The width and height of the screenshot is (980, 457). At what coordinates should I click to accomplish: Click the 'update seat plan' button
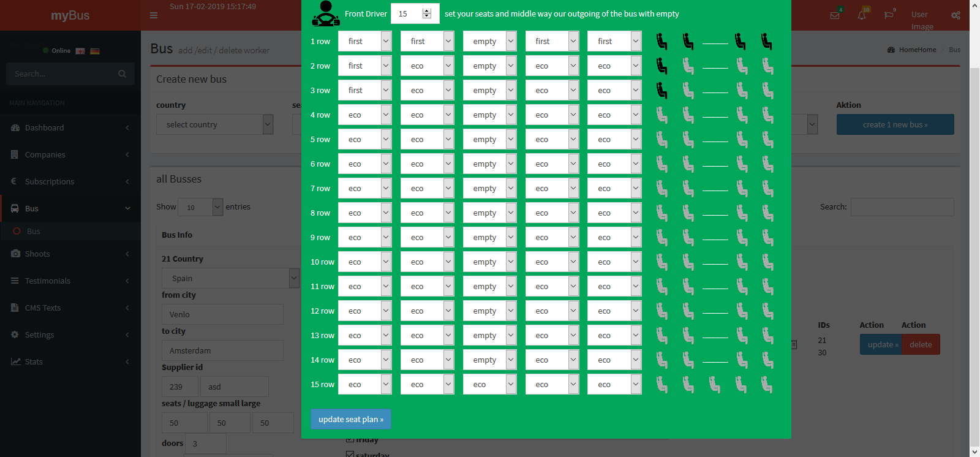(351, 420)
